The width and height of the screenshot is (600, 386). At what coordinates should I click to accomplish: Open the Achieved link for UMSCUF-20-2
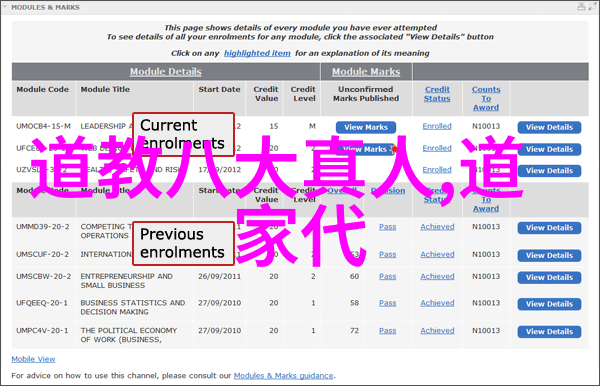(437, 254)
